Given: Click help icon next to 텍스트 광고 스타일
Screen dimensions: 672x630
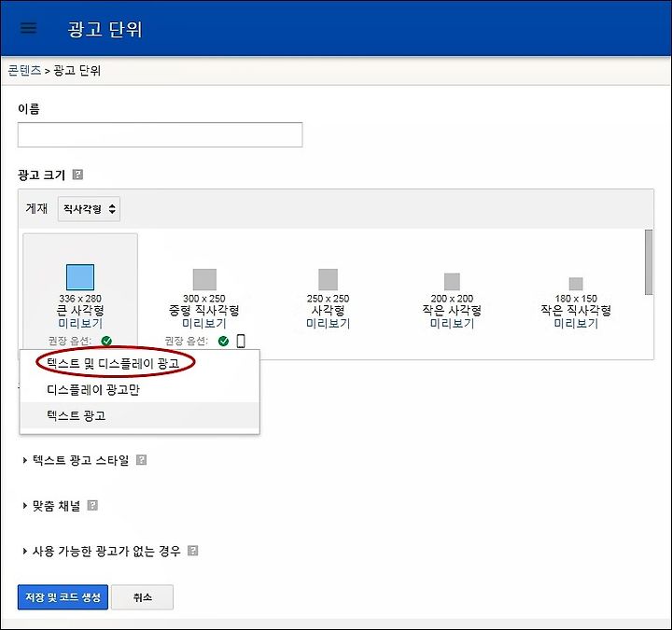Looking at the screenshot, I should 141,460.
